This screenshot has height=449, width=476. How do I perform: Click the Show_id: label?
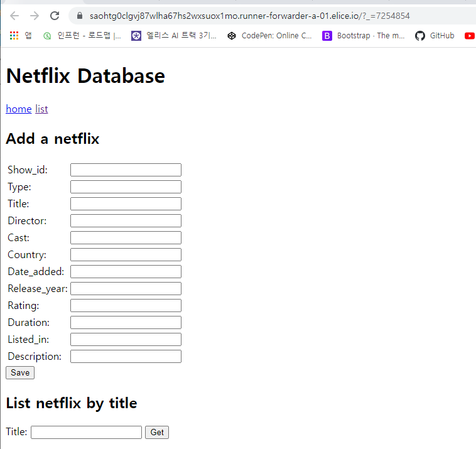pos(28,170)
